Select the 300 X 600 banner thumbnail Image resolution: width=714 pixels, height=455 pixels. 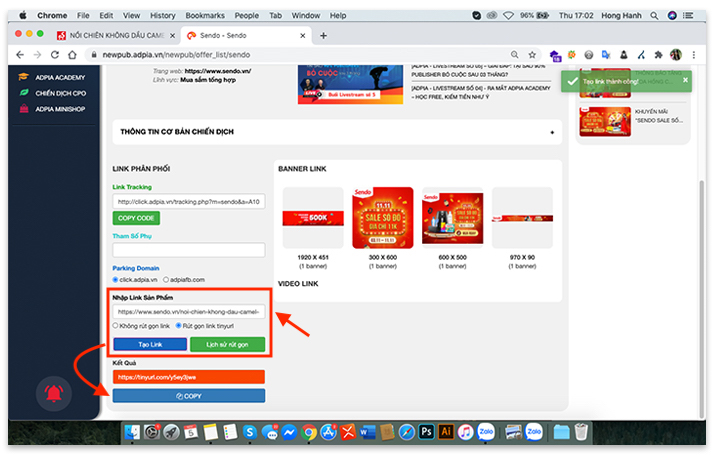coord(383,218)
